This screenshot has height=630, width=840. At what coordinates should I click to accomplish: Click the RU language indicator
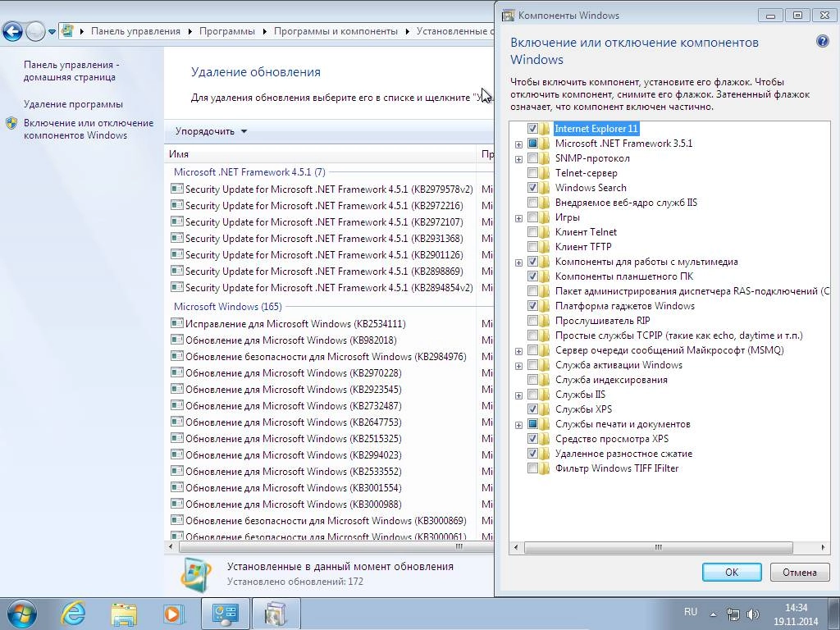coord(691,612)
